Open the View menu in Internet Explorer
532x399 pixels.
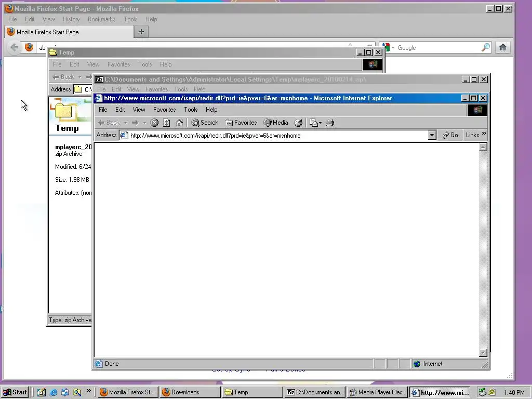pyautogui.click(x=139, y=110)
